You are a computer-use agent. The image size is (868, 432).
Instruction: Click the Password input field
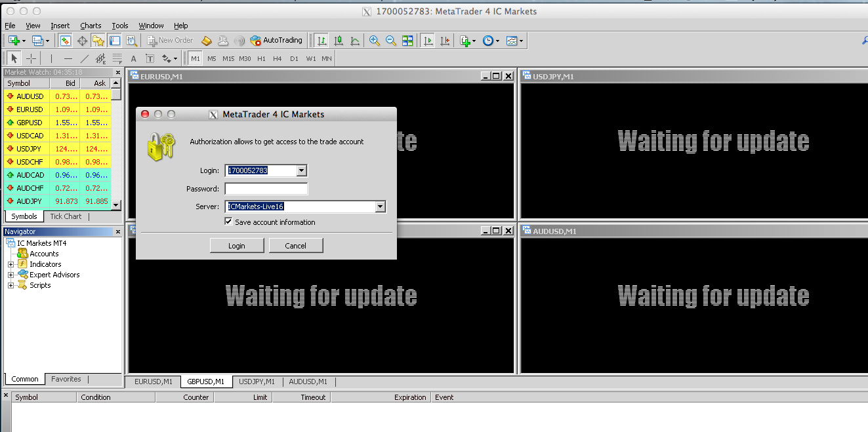(266, 189)
